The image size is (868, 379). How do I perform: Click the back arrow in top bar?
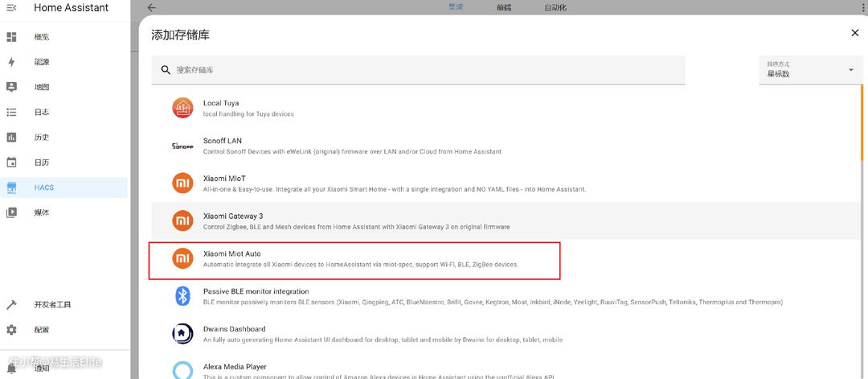coord(152,8)
